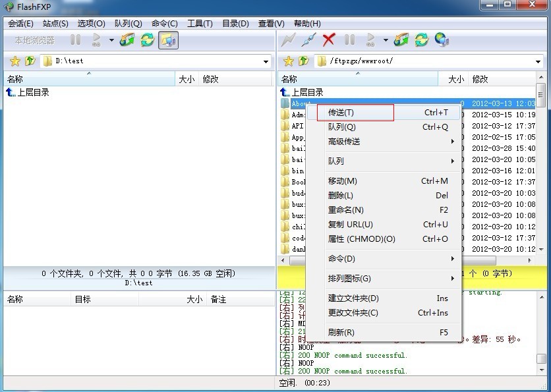Viewport: 551px width, 392px height.
Task: Click the refresh icon in remote toolbar
Action: pos(422,40)
